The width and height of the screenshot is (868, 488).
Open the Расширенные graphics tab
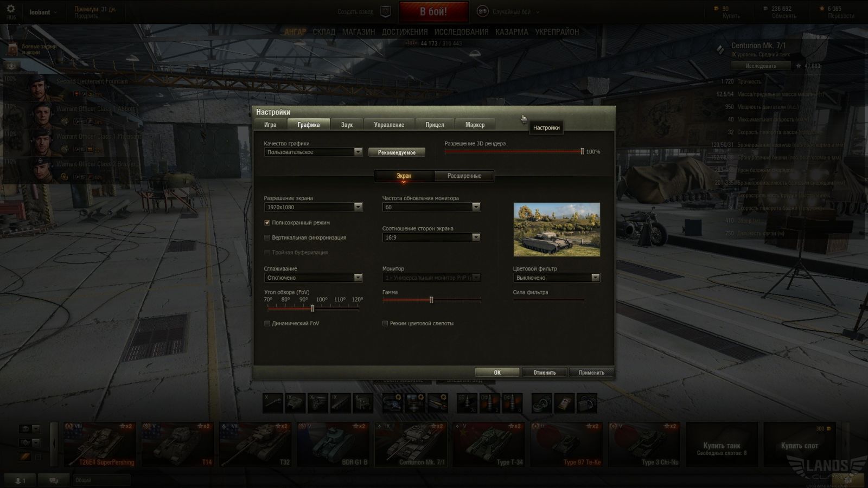pos(464,176)
